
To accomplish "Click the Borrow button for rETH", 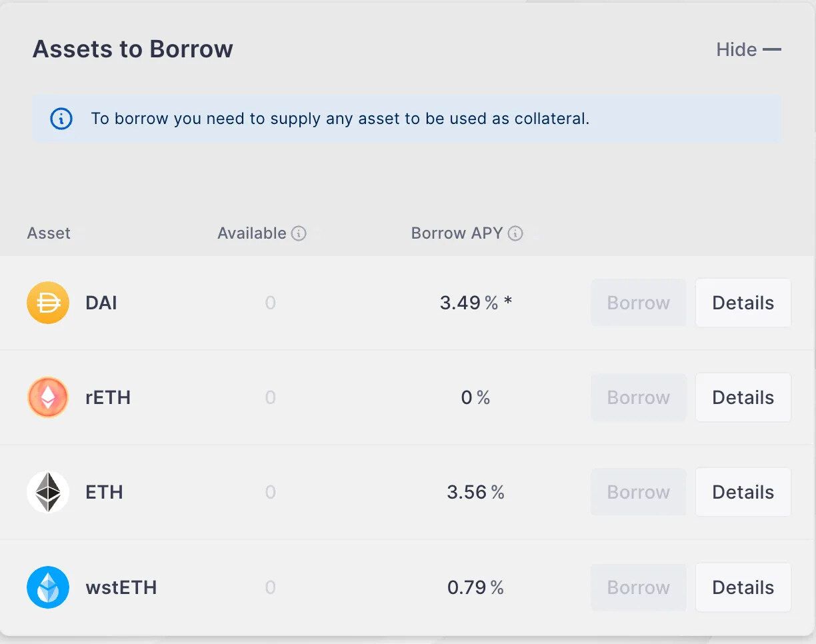I will pos(638,397).
